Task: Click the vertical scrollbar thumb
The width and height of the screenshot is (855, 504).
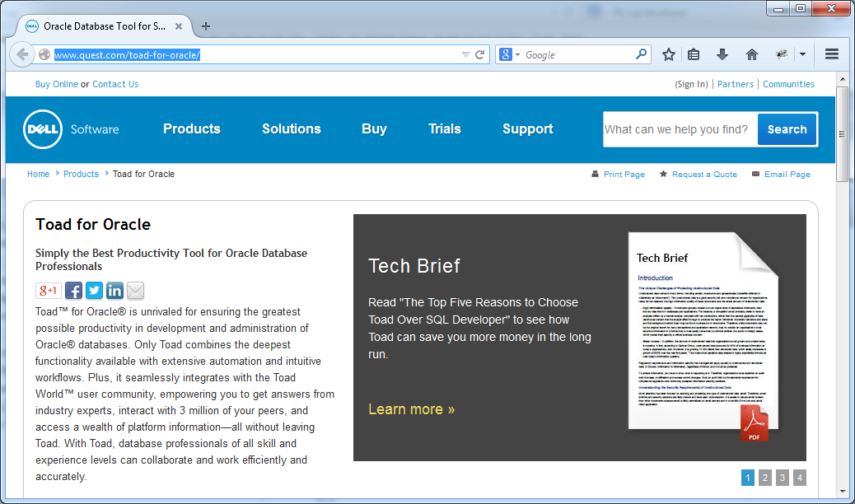Action: 843,133
